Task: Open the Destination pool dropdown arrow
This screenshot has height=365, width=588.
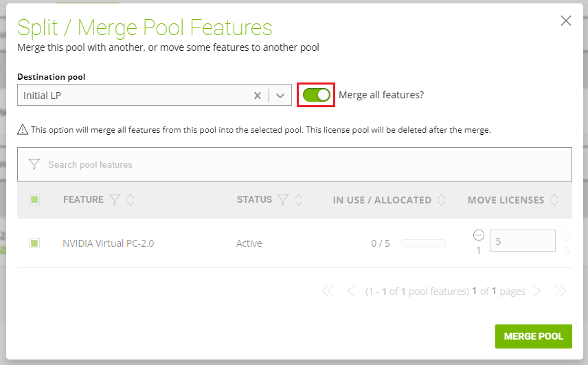Action: click(x=280, y=96)
